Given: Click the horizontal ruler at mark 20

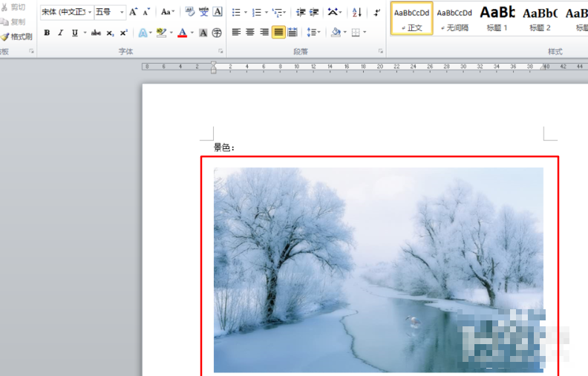Looking at the screenshot, I should (x=380, y=66).
